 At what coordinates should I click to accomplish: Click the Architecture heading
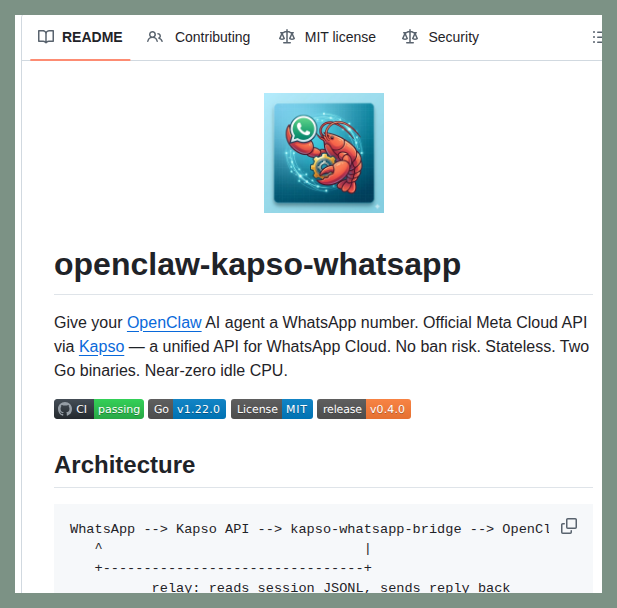125,465
